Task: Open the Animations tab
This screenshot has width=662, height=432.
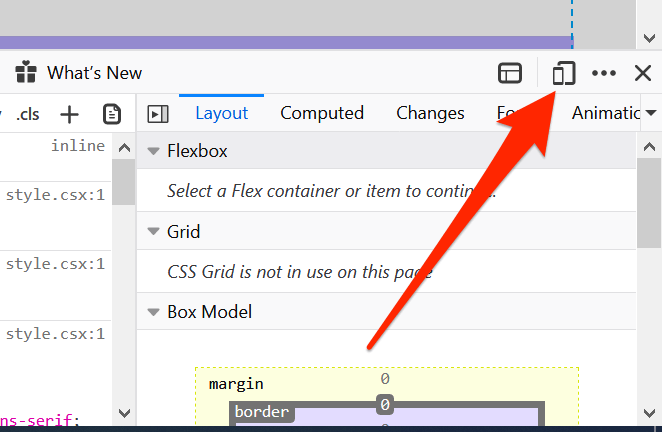Action: (605, 114)
